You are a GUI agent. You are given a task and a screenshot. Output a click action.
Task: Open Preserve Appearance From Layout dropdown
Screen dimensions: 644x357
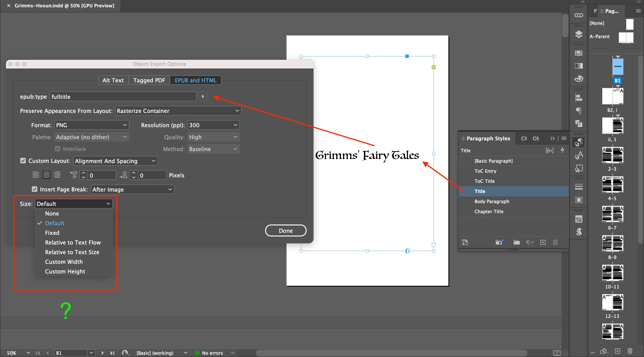coord(178,111)
